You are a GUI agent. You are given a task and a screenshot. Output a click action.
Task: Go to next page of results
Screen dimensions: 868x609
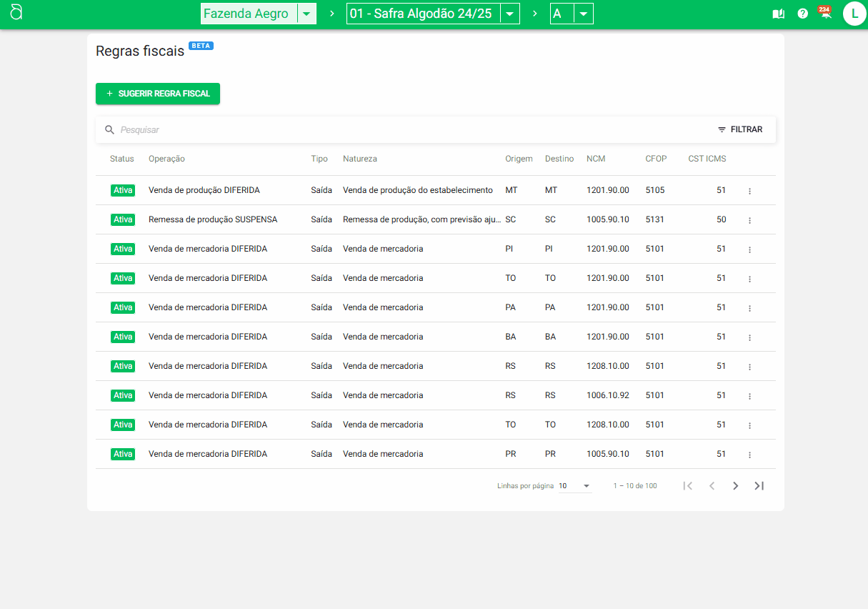[735, 486]
